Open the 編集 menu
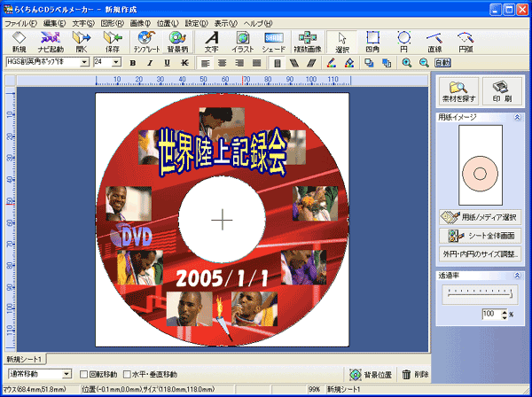The image size is (532, 397). point(54,23)
